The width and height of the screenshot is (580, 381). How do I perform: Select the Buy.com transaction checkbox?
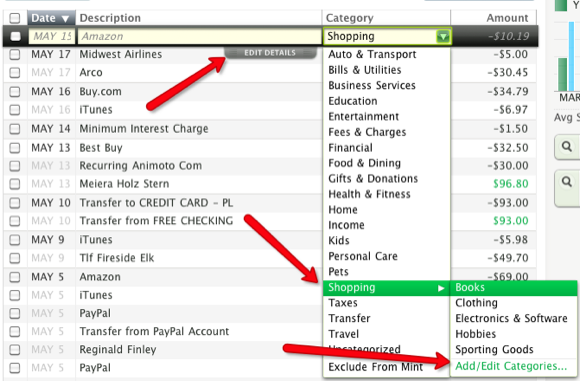pos(15,91)
